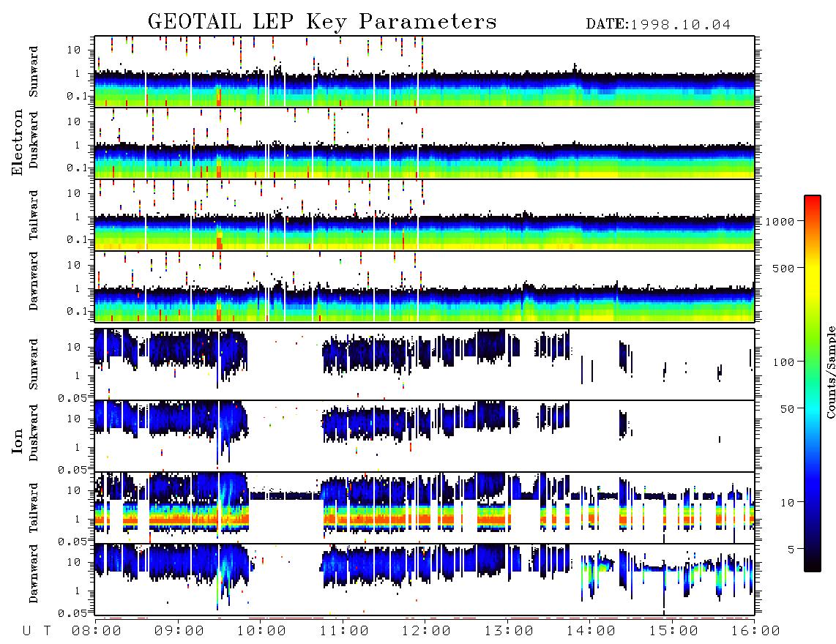Click the '500' color bar label
This screenshot has width=836, height=644.
tap(783, 269)
